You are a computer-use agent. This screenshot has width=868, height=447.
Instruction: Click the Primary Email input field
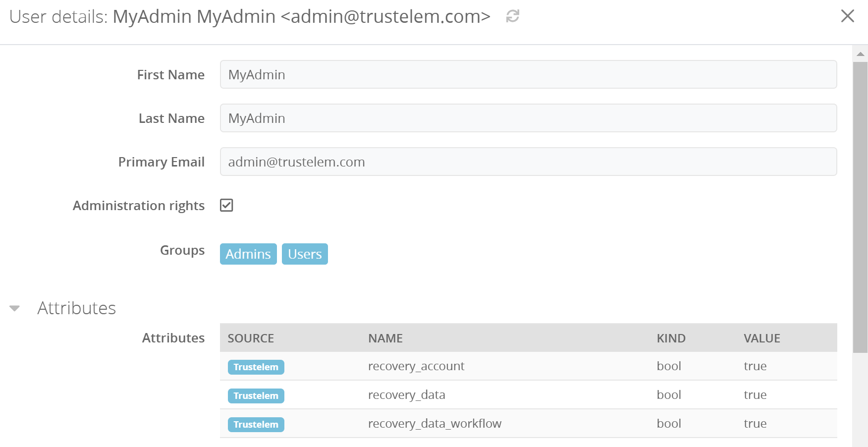click(x=528, y=162)
